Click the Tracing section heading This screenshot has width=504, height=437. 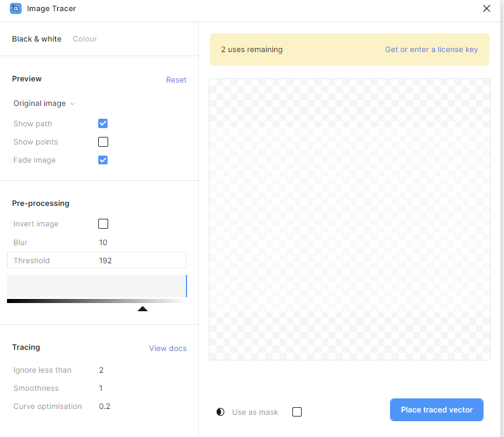point(26,347)
